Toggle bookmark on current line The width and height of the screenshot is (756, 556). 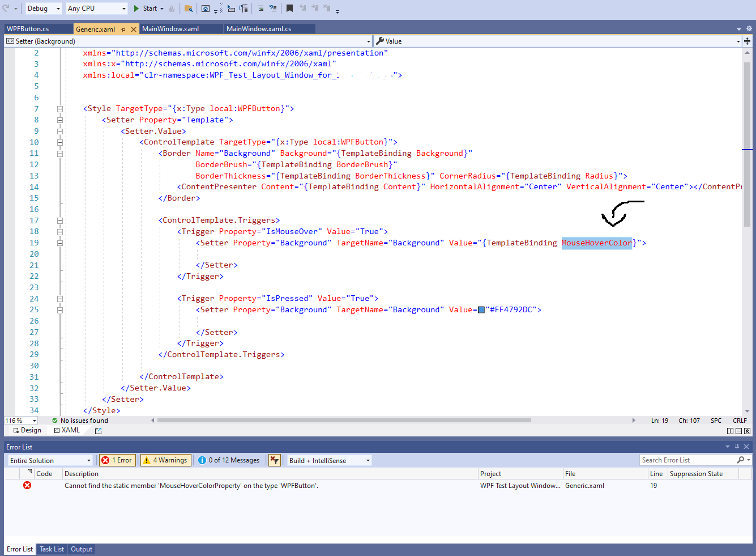coord(289,9)
